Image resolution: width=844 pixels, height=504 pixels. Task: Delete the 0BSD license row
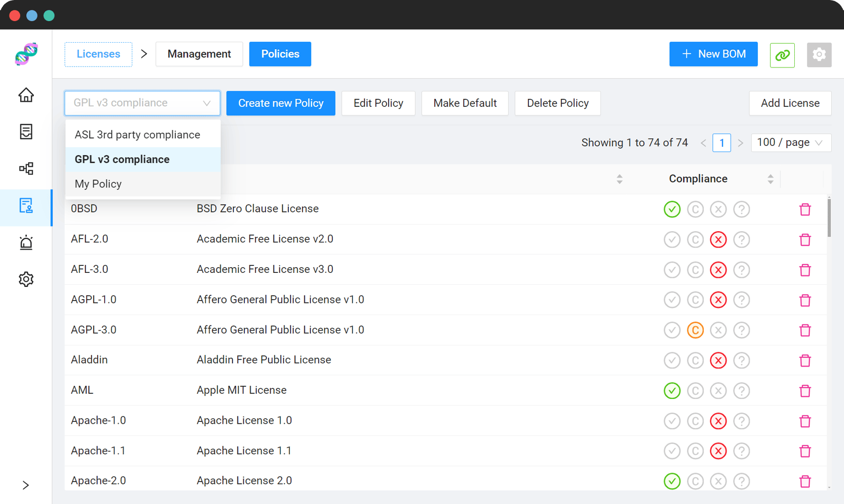pos(805,210)
